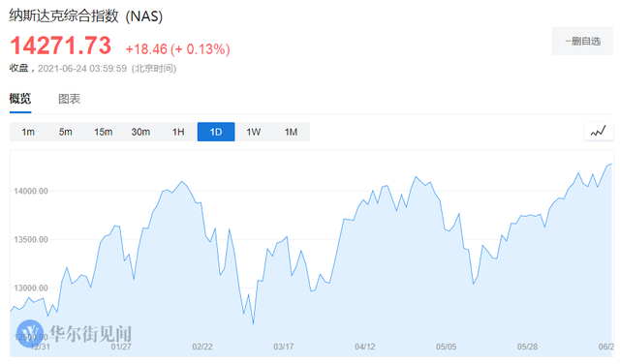The image size is (620, 364).
Task: Switch chart interval to 1W
Action: pyautogui.click(x=254, y=132)
